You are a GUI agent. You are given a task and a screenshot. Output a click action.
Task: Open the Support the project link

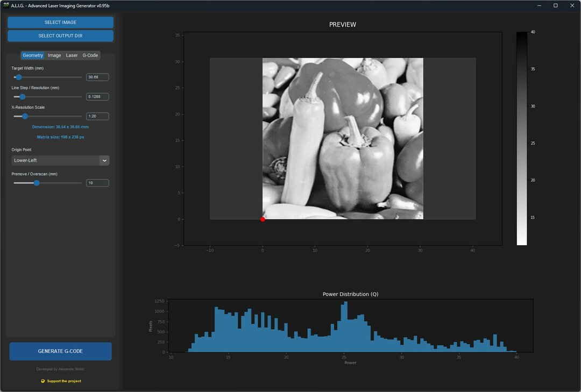62,381
